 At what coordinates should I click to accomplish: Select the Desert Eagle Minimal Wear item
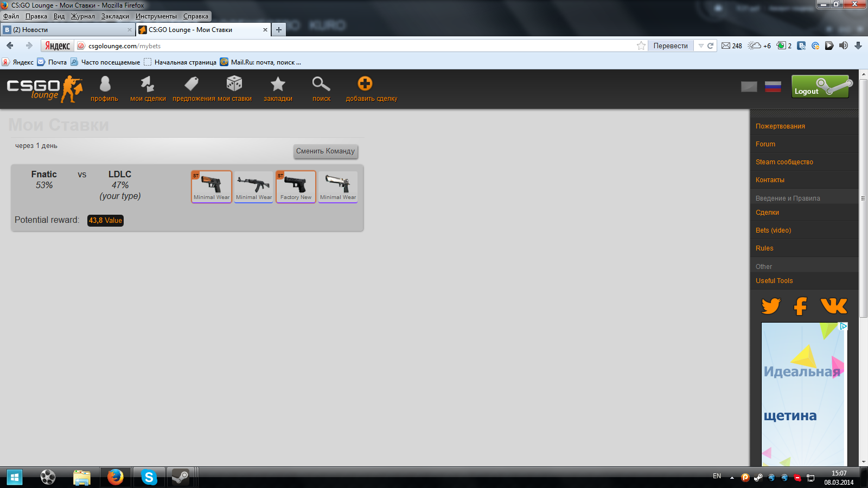338,187
